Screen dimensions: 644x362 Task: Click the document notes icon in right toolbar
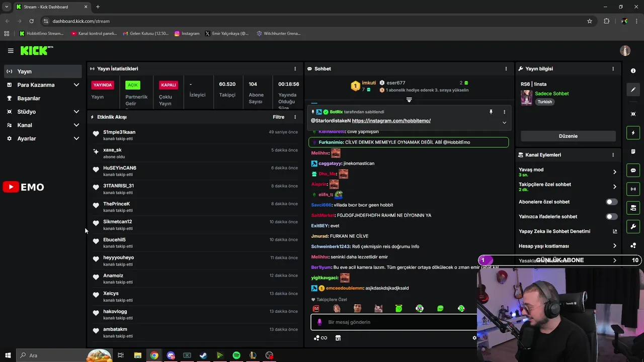click(x=633, y=151)
